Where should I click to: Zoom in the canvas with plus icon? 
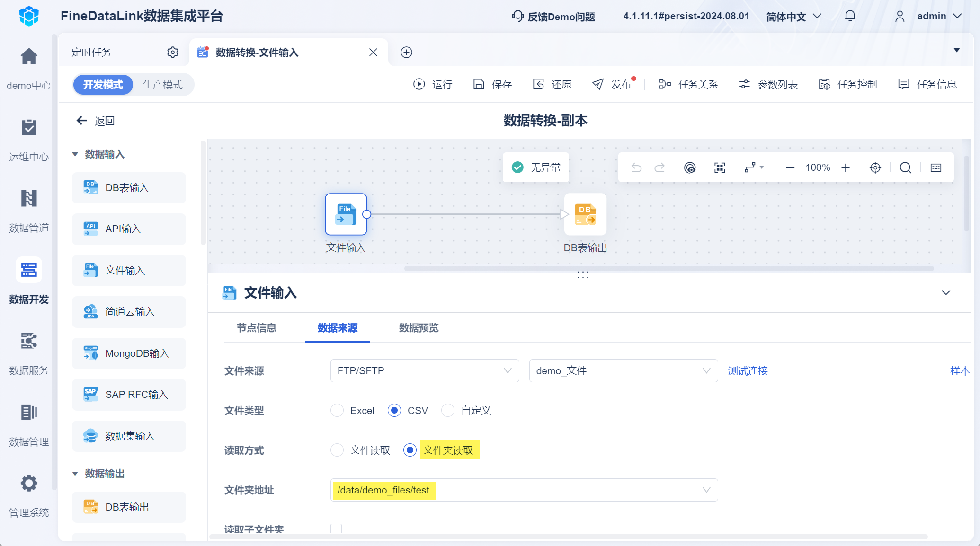click(846, 167)
